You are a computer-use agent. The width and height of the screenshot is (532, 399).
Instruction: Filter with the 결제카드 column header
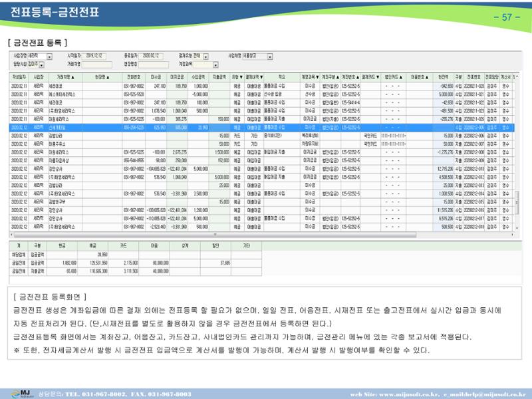click(370, 77)
